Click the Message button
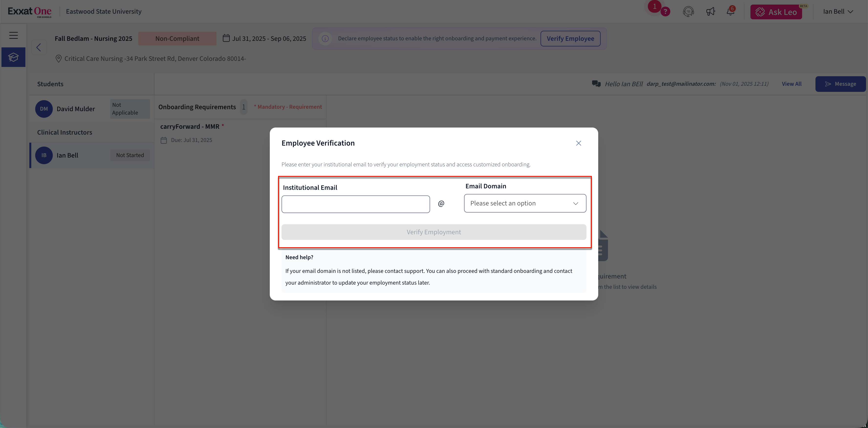 click(x=840, y=84)
